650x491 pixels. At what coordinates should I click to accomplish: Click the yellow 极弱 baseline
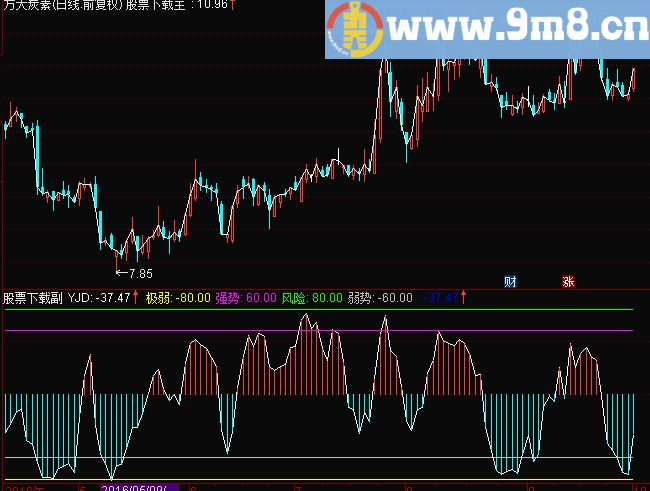[x=319, y=480]
